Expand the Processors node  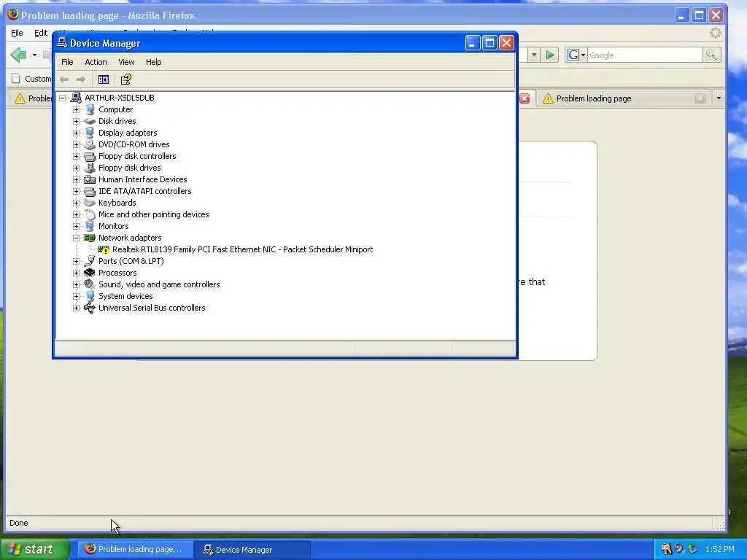click(x=76, y=273)
